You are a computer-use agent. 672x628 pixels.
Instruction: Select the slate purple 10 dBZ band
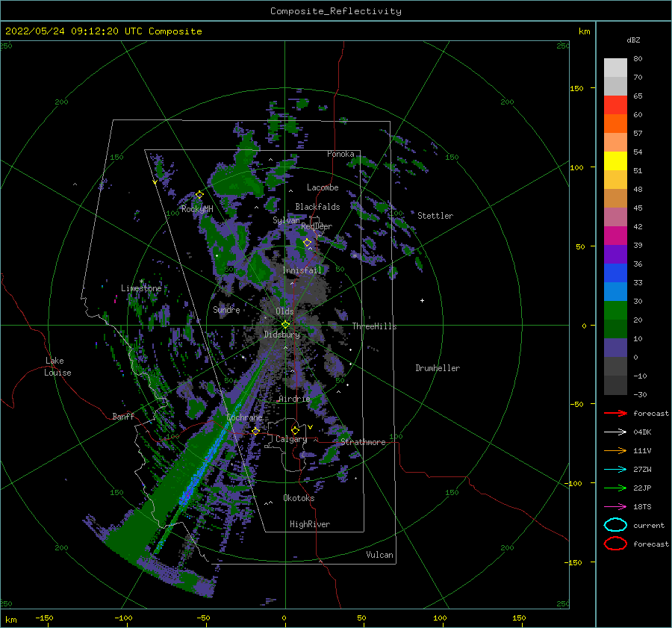tap(615, 347)
